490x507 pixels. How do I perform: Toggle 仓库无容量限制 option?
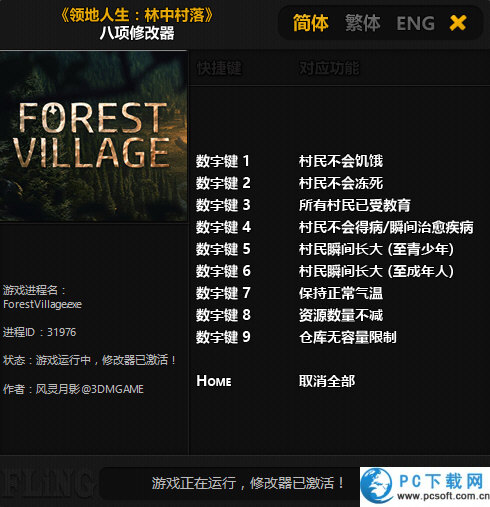(x=348, y=337)
